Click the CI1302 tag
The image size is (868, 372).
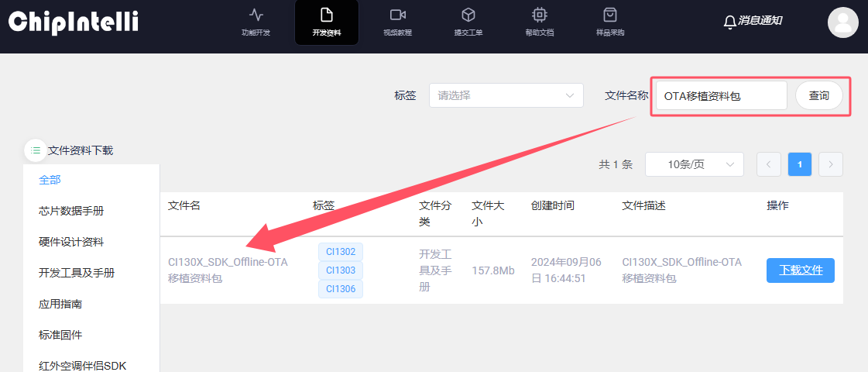point(341,252)
